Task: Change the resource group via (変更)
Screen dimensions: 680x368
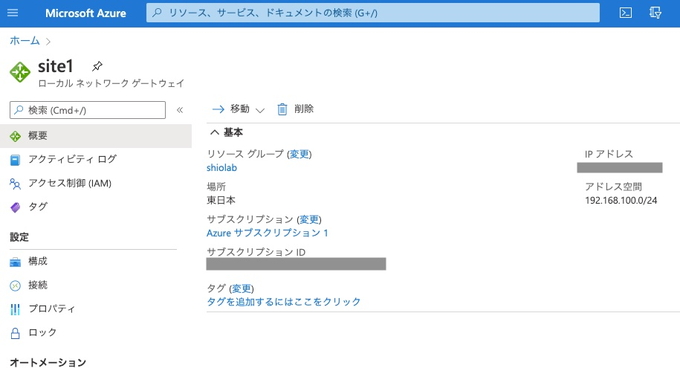Action: click(x=299, y=154)
